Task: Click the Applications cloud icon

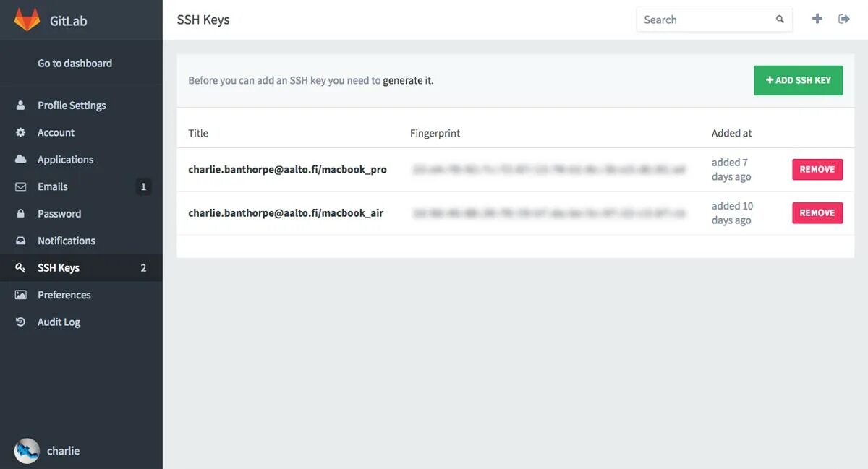Action: (21, 160)
